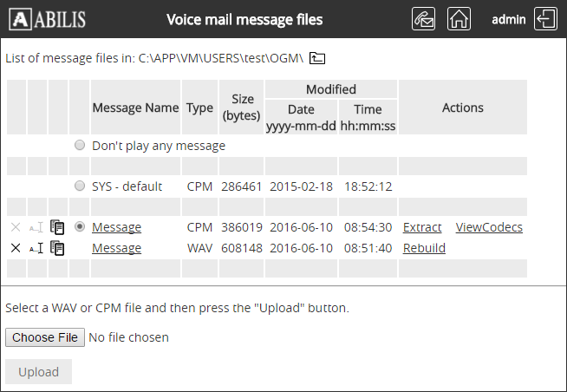Delete the WAV Message file
Viewport: 567px width, 392px height.
(16, 248)
